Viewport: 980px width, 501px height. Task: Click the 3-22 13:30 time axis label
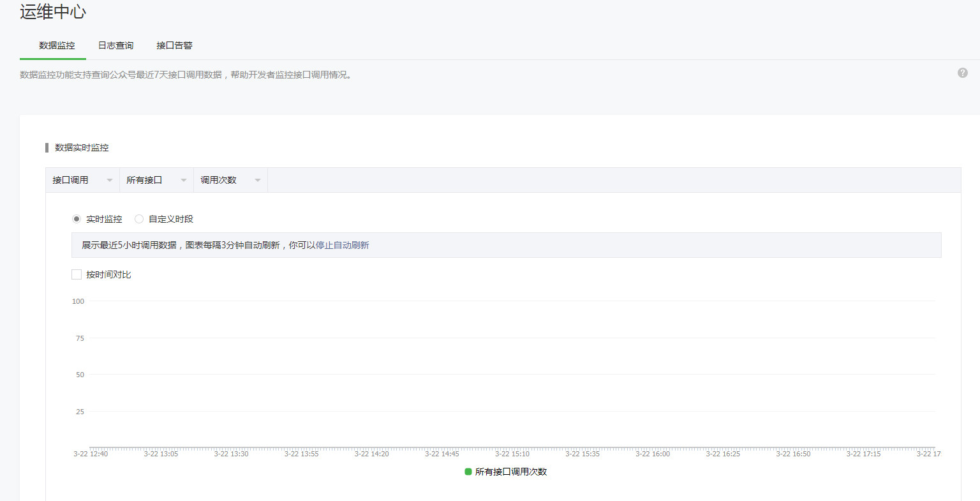click(231, 454)
